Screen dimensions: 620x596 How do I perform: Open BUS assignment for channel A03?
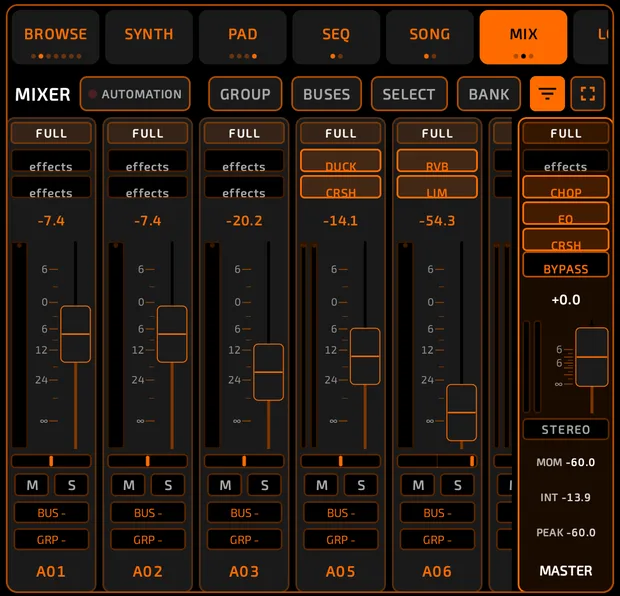point(244,513)
